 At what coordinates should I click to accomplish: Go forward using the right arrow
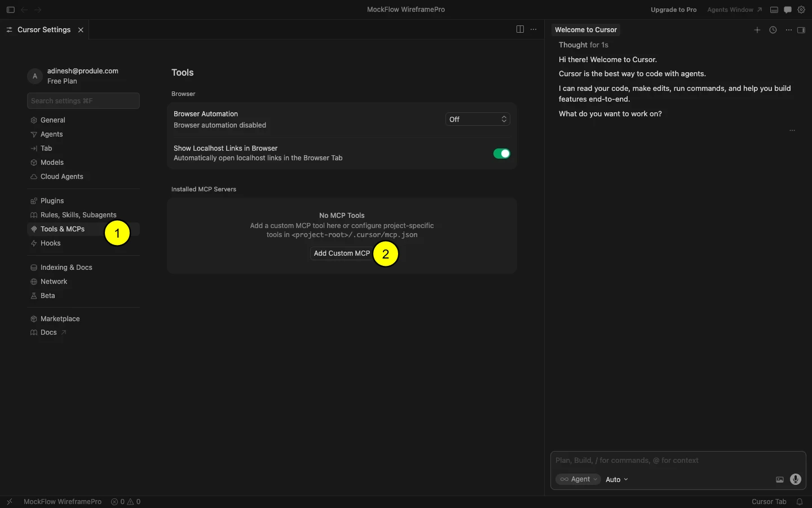[x=38, y=10]
